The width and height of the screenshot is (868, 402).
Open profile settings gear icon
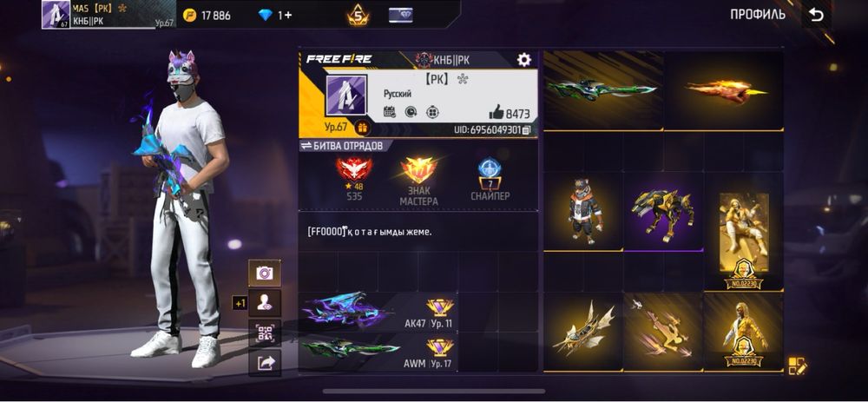point(523,60)
